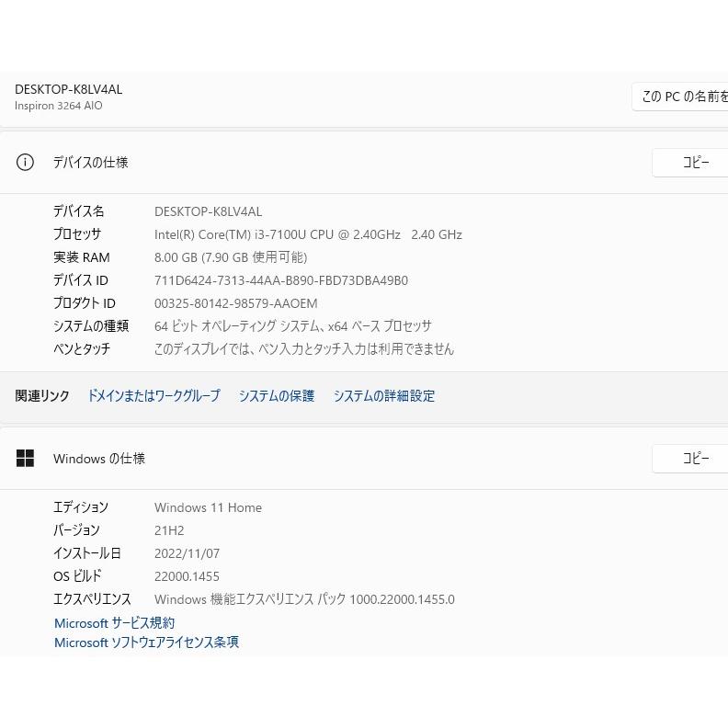Click the インストール日 label

[x=87, y=553]
